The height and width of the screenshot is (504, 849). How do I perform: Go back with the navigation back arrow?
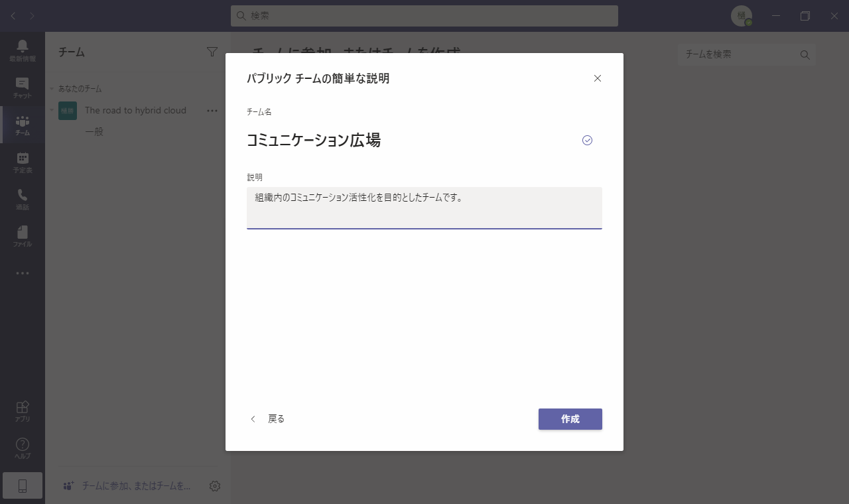13,16
